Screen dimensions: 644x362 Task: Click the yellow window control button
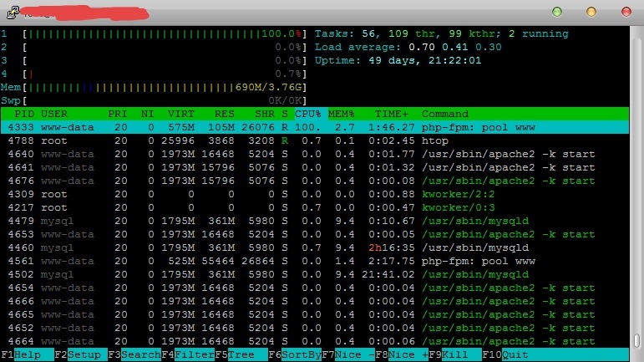tap(591, 12)
